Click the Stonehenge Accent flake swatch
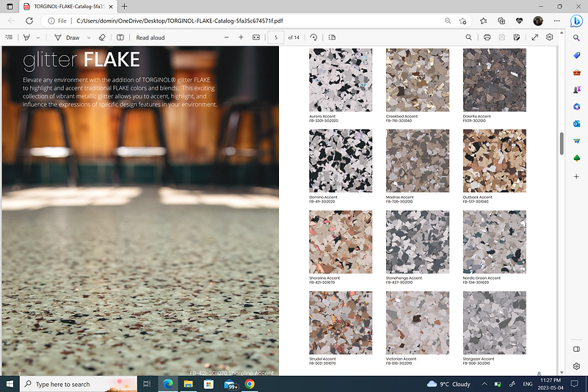588x392 pixels. pos(418,242)
